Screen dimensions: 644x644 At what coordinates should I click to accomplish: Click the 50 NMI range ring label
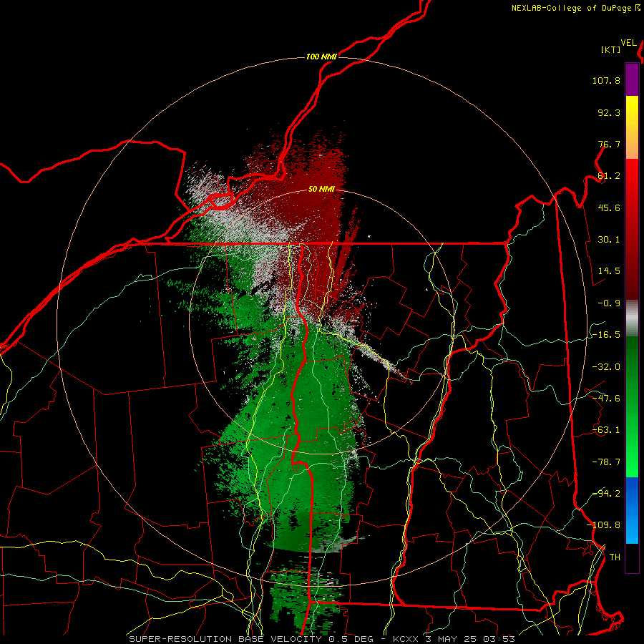point(321,189)
